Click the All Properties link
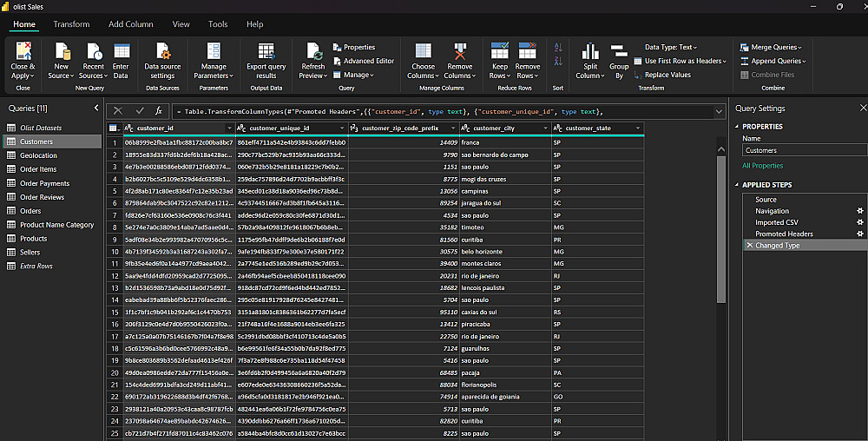868x441 pixels. point(762,166)
